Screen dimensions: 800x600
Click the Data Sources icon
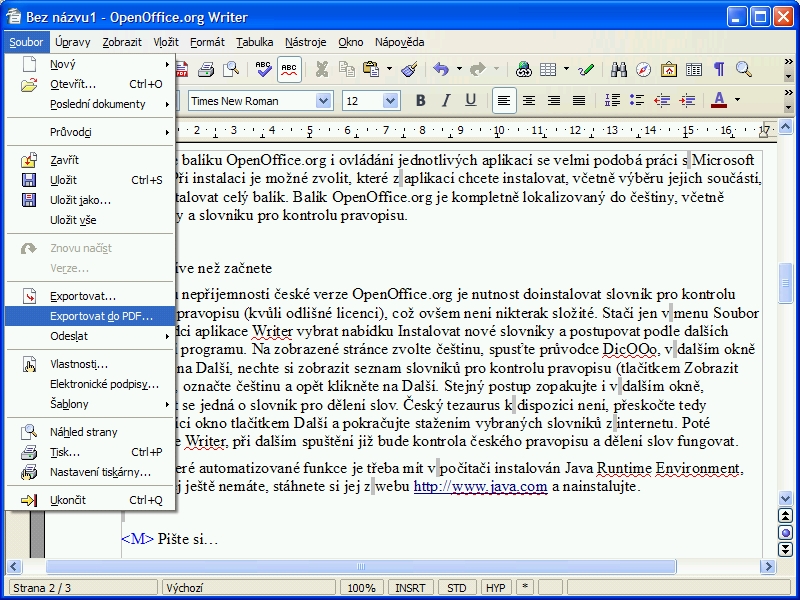click(x=694, y=69)
